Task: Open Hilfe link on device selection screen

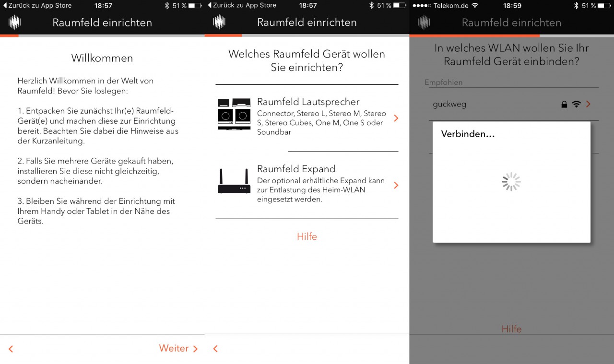Action: click(x=307, y=236)
